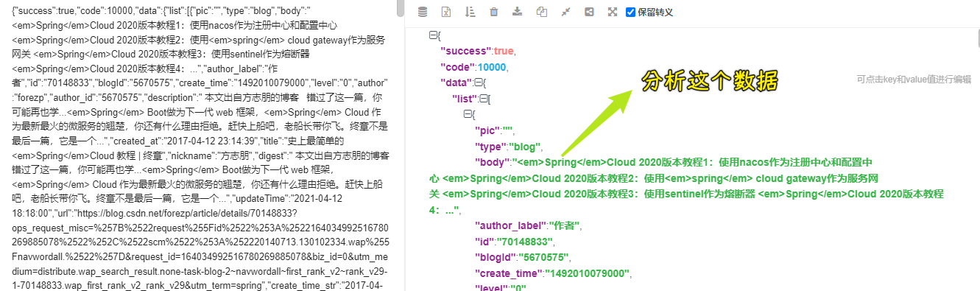Select the "blogId" key
The image size is (980, 291).
[x=496, y=257]
